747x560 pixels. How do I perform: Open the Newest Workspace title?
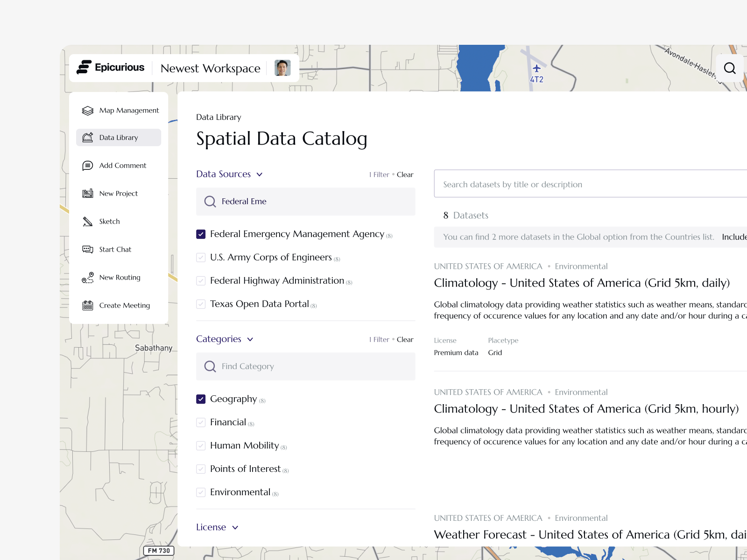pyautogui.click(x=210, y=69)
